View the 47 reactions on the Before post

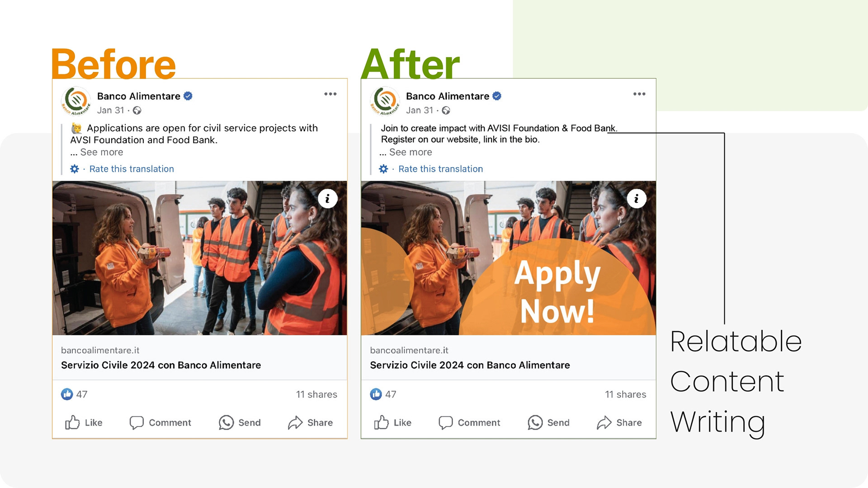coord(74,394)
